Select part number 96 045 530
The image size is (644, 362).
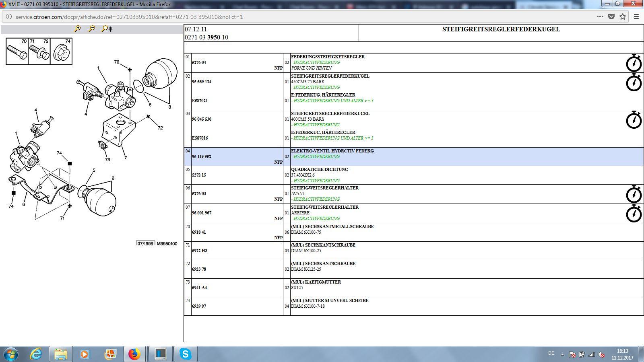click(x=202, y=119)
